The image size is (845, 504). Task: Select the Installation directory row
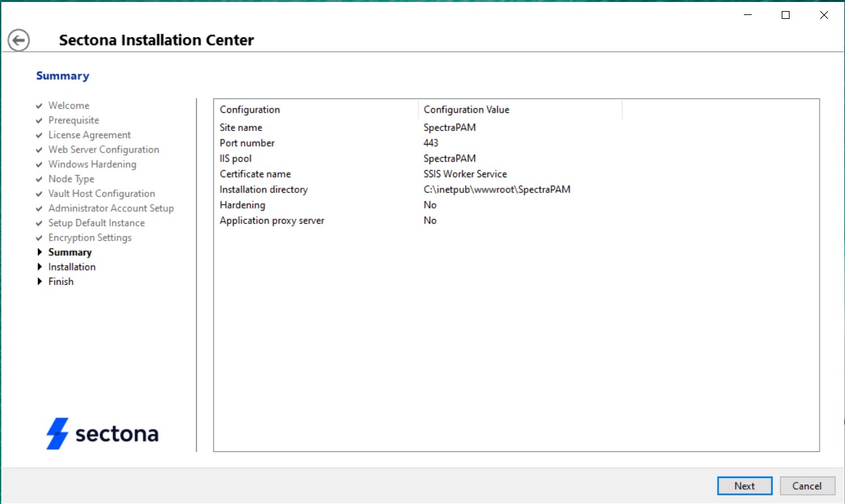pos(264,190)
